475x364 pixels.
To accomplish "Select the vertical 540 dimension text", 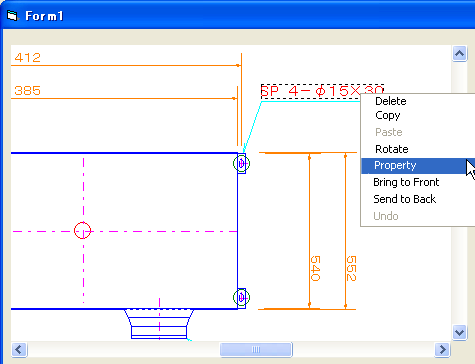I will pos(315,268).
